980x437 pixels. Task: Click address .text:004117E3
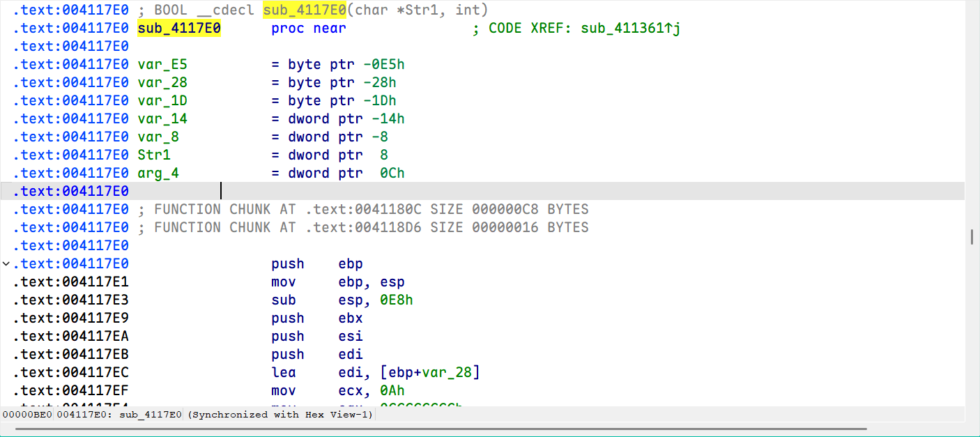[x=71, y=300]
